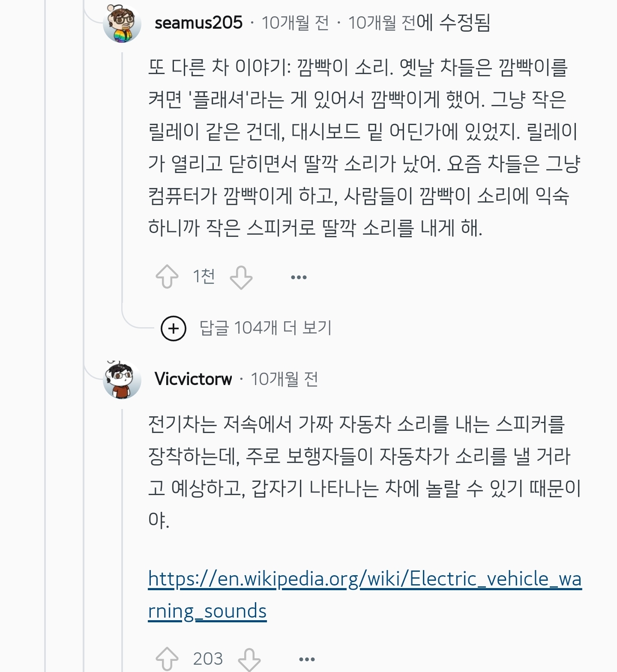Open more options on Vicvictorw's comment
The width and height of the screenshot is (617, 672).
307,660
